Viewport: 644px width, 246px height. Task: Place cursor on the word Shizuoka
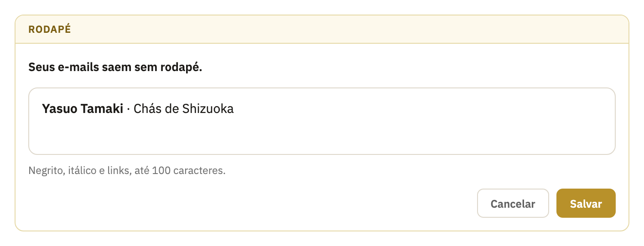[208, 109]
